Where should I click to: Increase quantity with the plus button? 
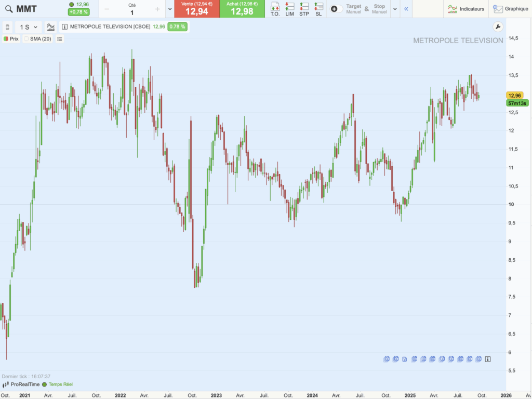point(157,9)
